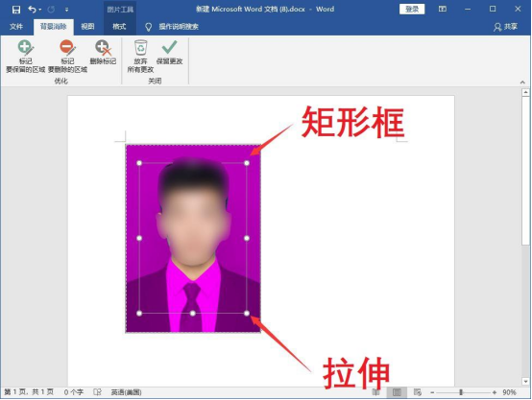Click the left-middle selection handle

(x=139, y=238)
